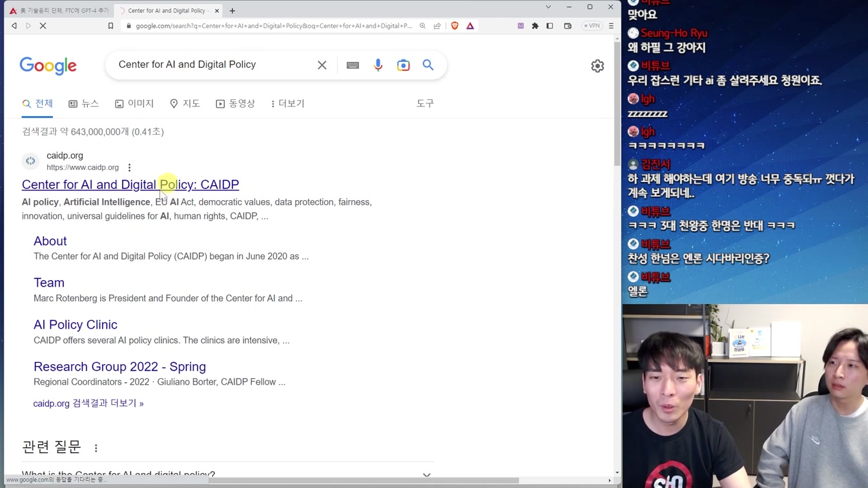
Task: Open the AI Policy Clinic sitelink
Action: click(x=76, y=325)
